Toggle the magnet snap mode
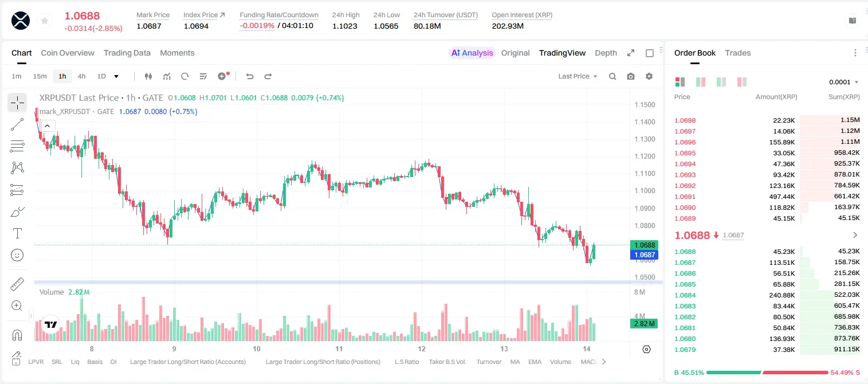 coord(17,335)
